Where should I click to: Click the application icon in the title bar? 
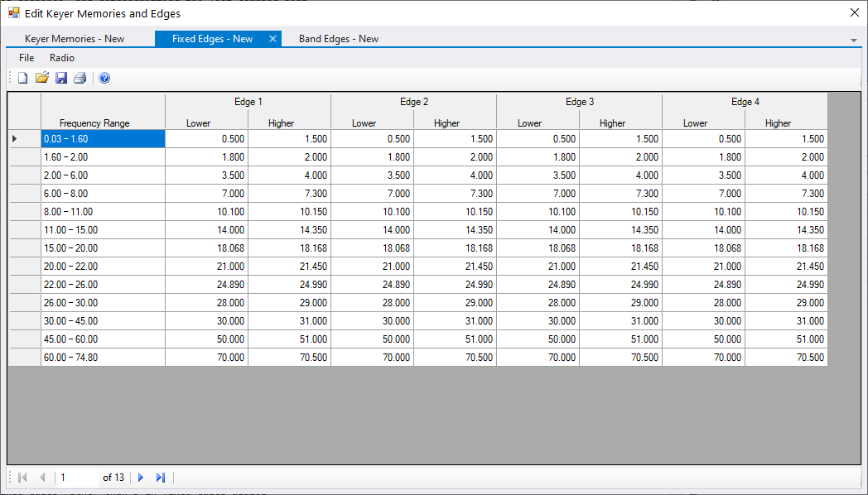click(13, 12)
